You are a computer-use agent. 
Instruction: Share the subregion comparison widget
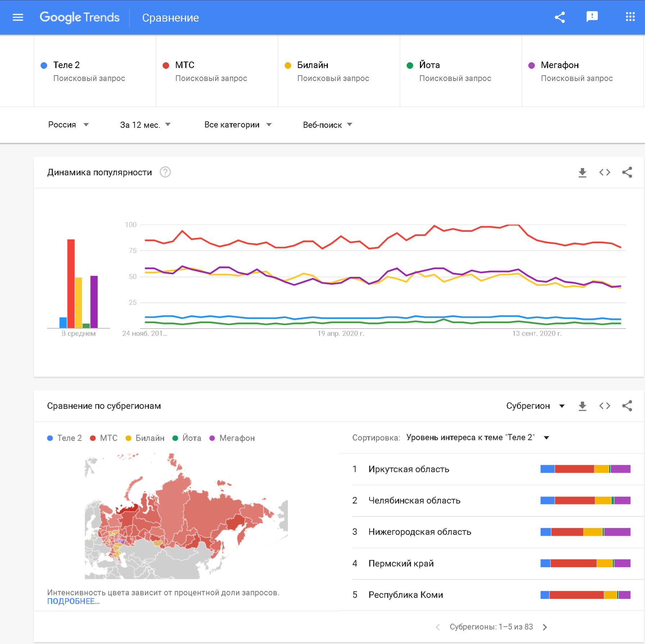coord(627,406)
